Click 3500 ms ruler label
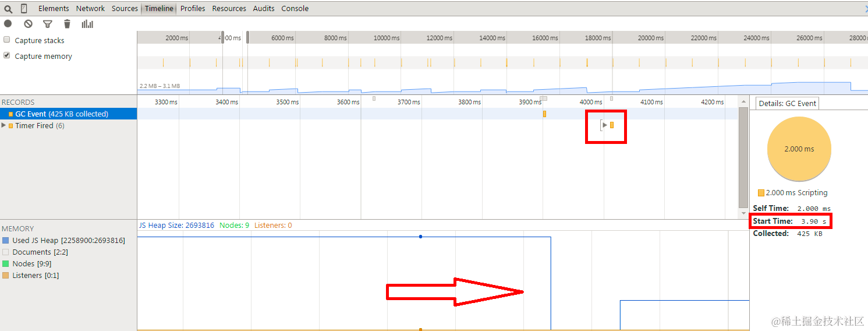This screenshot has width=868, height=331. [x=287, y=102]
